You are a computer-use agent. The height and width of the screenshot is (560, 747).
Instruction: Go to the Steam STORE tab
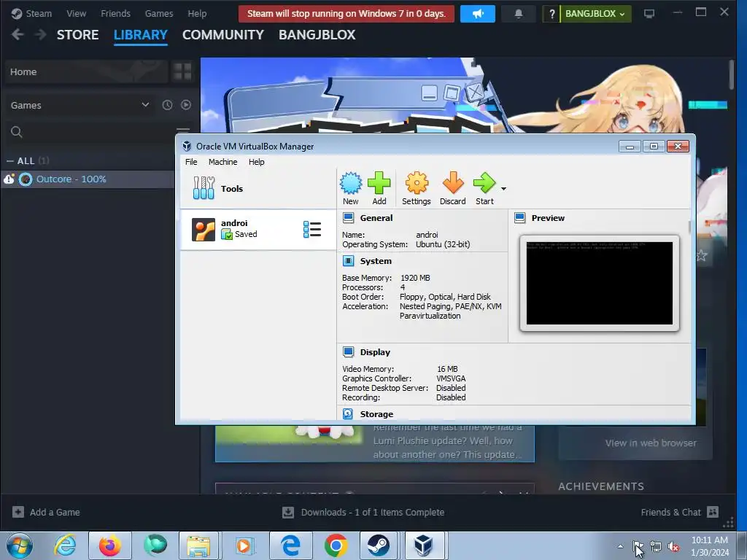coord(77,35)
